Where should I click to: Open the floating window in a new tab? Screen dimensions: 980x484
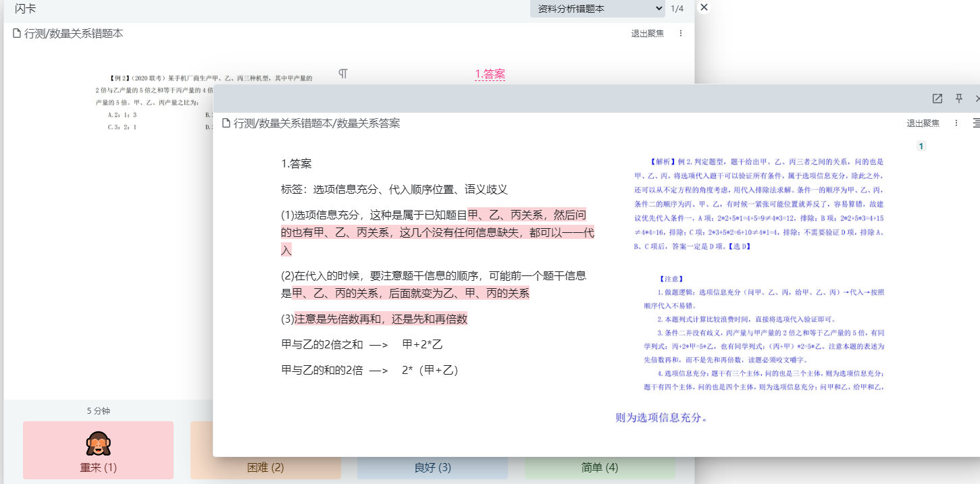[937, 99]
